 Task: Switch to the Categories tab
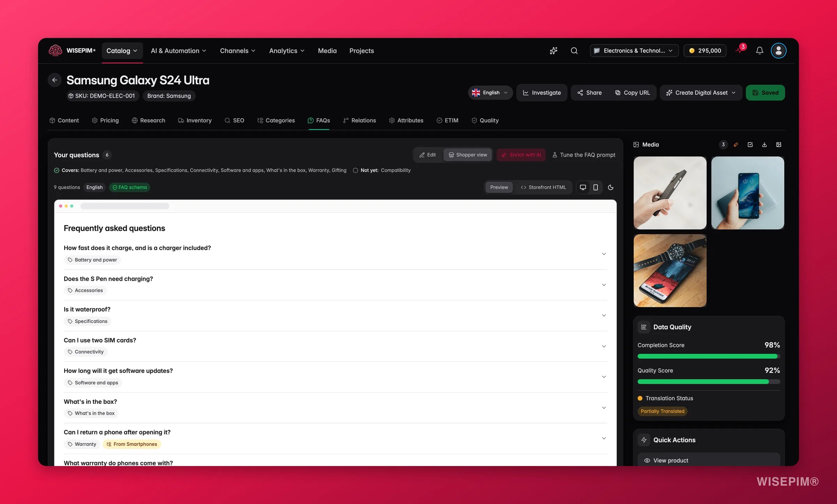[276, 120]
